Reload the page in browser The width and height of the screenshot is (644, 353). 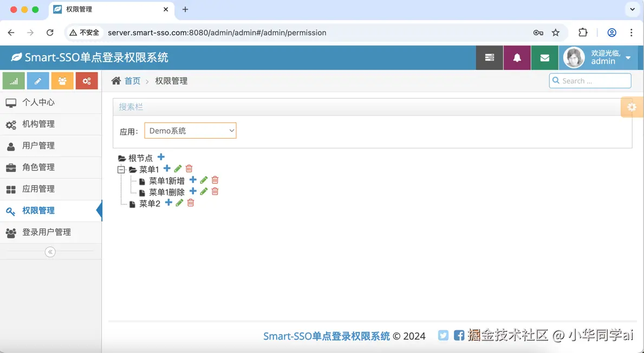click(x=50, y=32)
